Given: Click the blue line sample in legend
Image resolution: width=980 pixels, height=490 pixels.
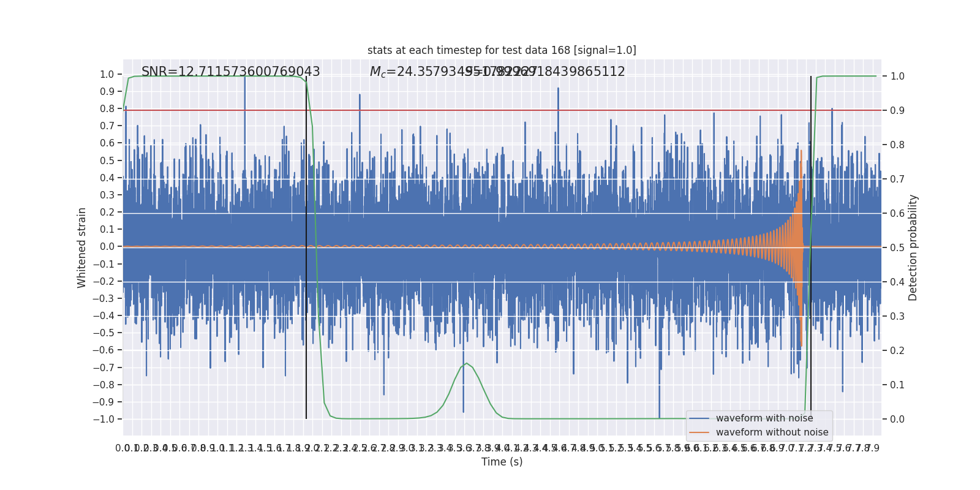Looking at the screenshot, I should [x=699, y=418].
